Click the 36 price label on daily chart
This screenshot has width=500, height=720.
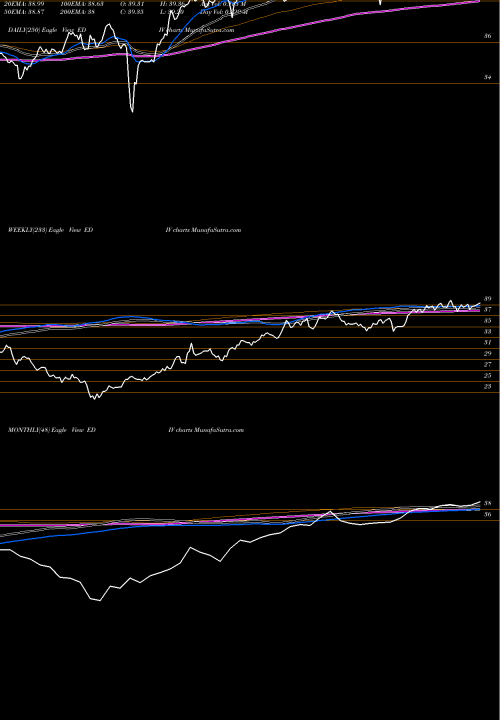[x=488, y=35]
